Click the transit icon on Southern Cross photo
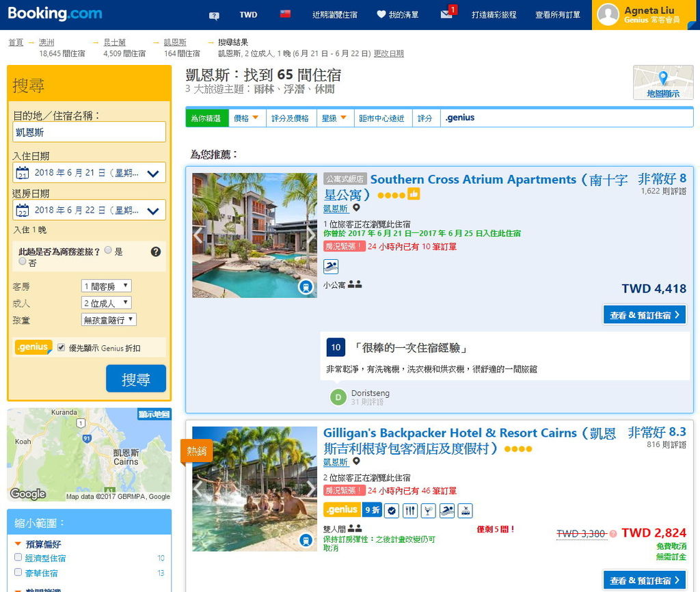The image size is (700, 592). tap(306, 286)
